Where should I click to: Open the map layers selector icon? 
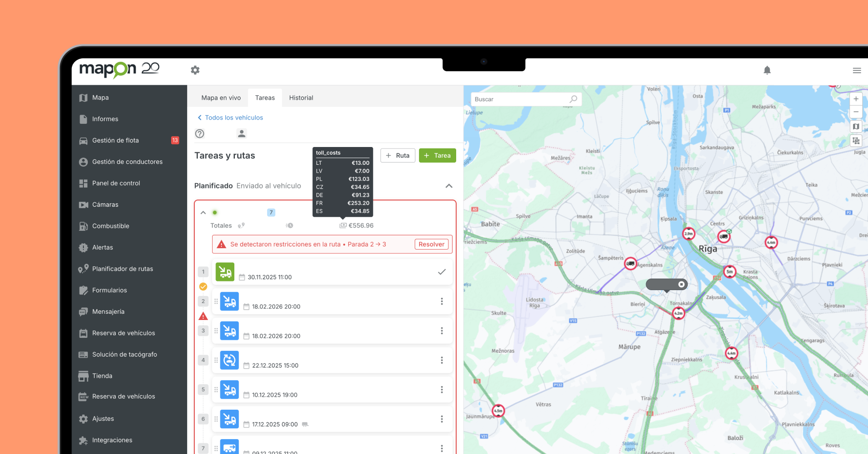pyautogui.click(x=856, y=126)
